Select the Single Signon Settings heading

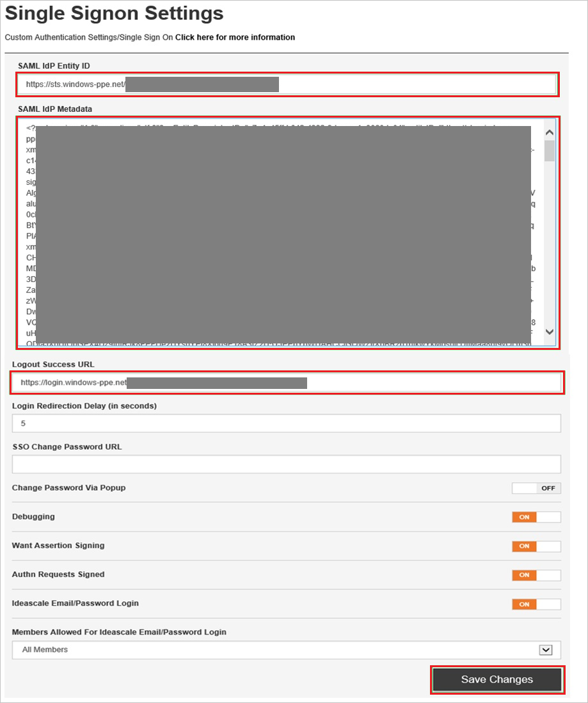pos(114,13)
